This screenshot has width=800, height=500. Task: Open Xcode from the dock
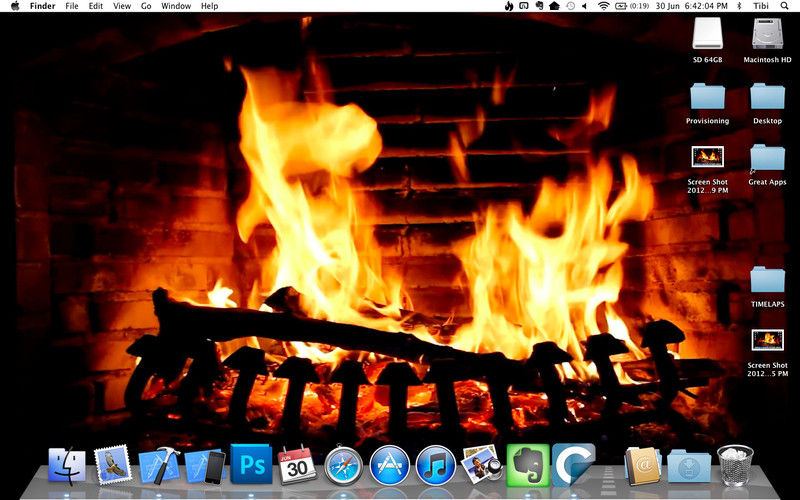tap(158, 465)
